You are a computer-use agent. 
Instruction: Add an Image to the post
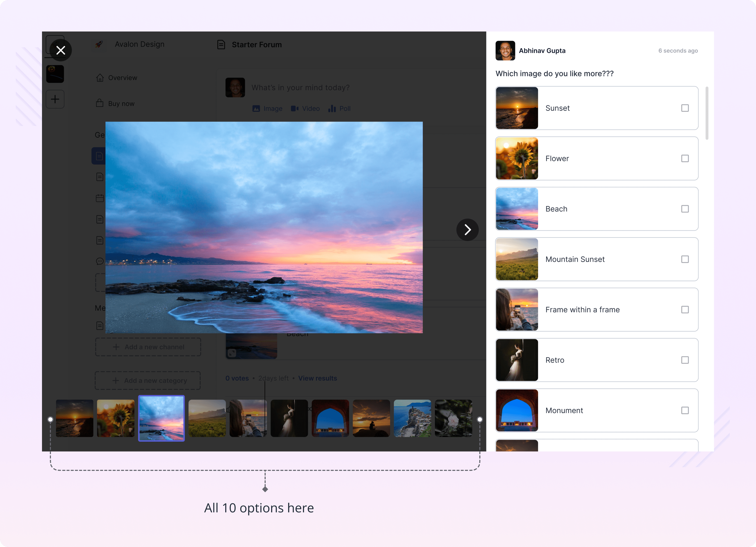pos(267,108)
